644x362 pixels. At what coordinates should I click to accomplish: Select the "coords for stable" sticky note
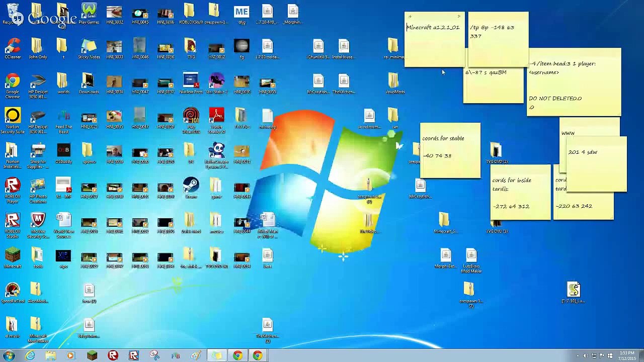click(450, 151)
